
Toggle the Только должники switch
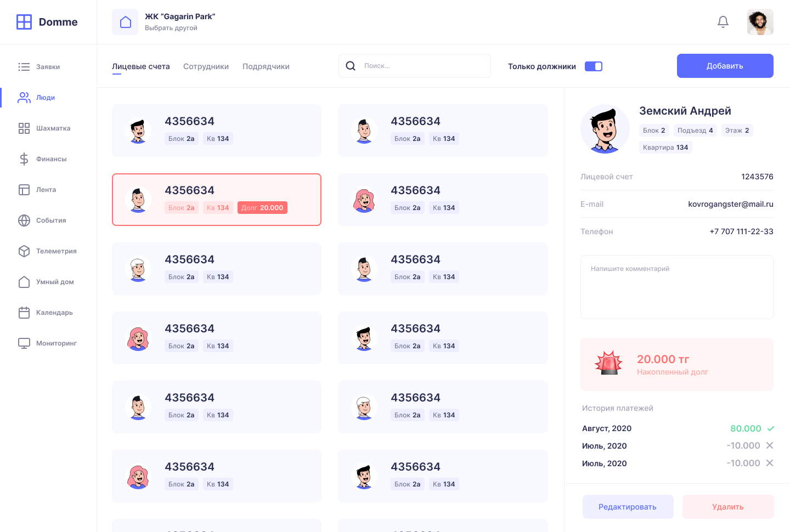(x=594, y=66)
